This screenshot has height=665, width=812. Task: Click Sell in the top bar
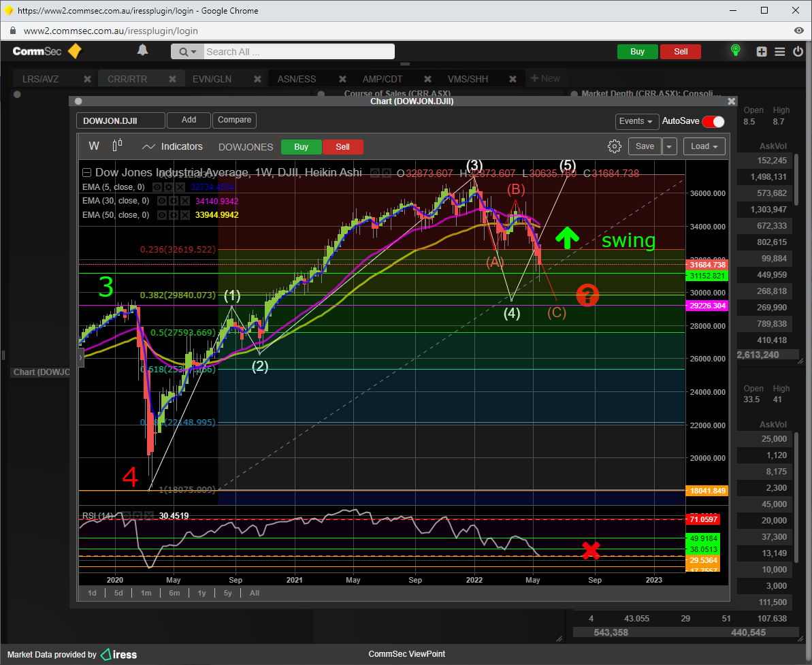681,52
